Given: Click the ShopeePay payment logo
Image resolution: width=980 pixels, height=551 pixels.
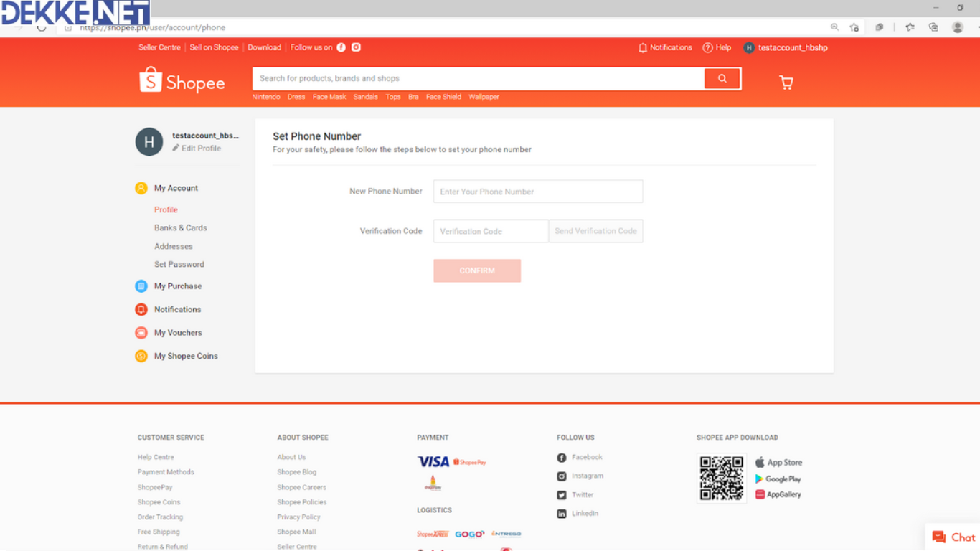Looking at the screenshot, I should 470,462.
